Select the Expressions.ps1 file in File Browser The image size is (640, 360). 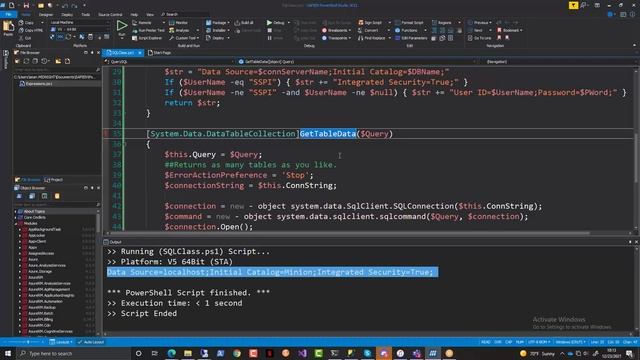pyautogui.click(x=38, y=84)
